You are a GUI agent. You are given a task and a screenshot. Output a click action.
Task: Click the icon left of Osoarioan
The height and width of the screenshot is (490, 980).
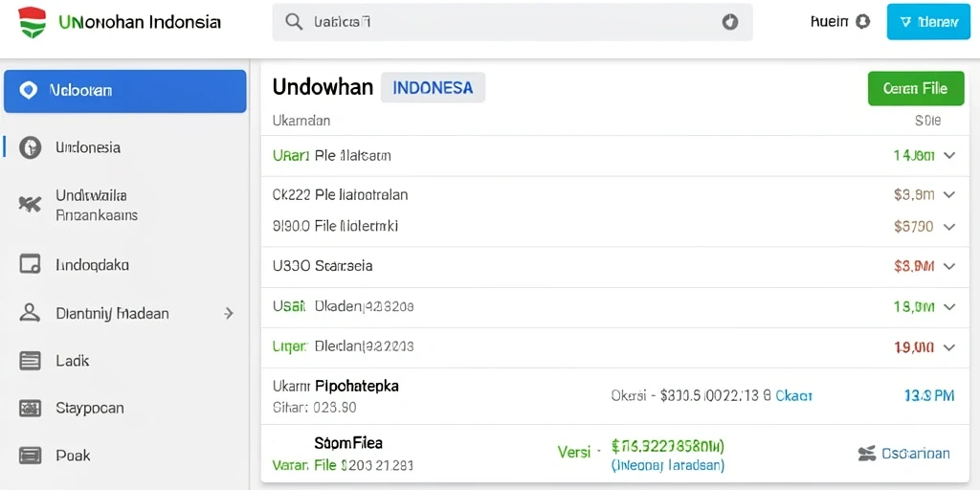tap(867, 454)
